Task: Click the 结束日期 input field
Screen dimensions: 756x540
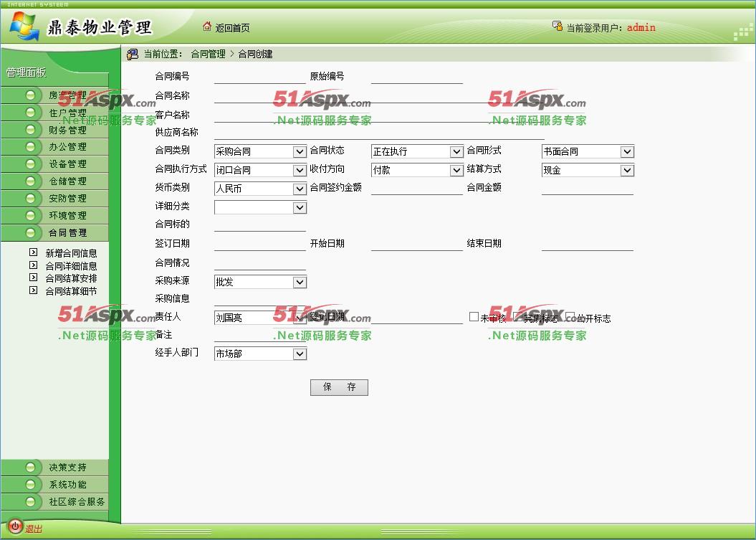Action: pos(588,244)
